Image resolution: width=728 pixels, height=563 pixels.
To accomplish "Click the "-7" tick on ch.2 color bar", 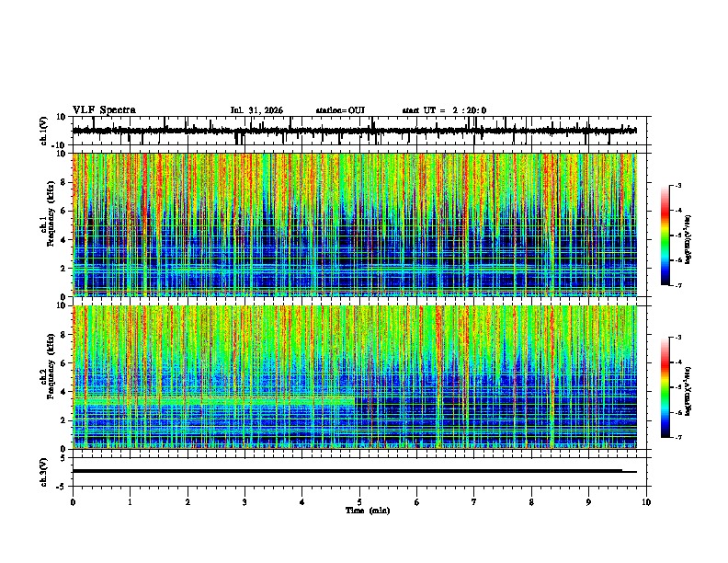I will (677, 437).
